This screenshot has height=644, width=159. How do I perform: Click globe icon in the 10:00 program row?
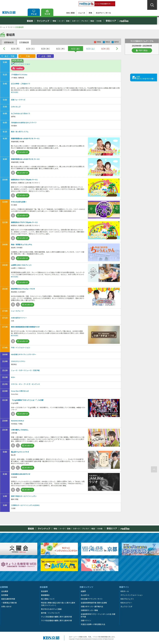(x=13, y=195)
